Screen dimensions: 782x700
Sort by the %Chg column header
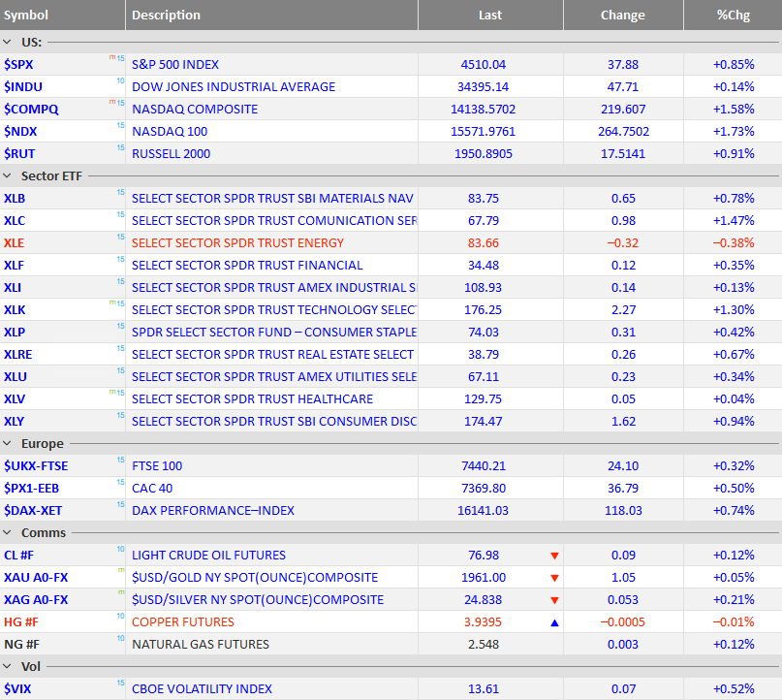(x=733, y=15)
